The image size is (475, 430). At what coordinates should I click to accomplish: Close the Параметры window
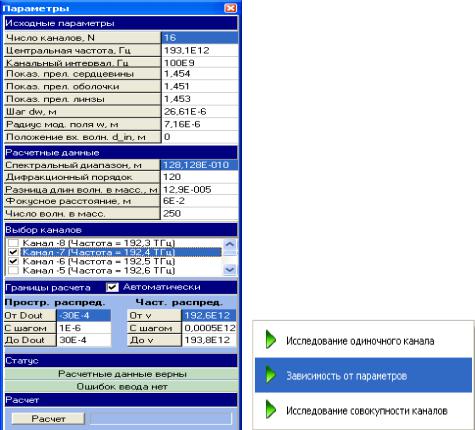[x=231, y=8]
